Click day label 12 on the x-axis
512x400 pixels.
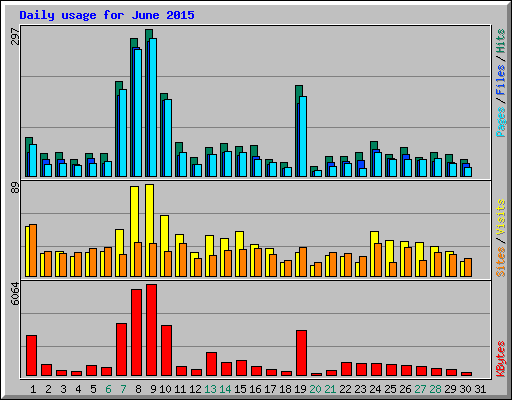pyautogui.click(x=195, y=389)
